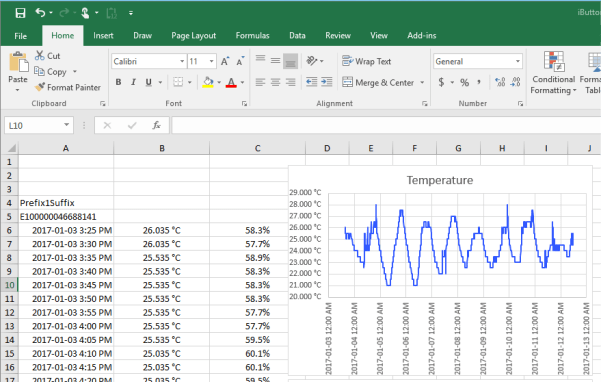The image size is (601, 382).
Task: Click in the formula bar
Action: point(386,125)
